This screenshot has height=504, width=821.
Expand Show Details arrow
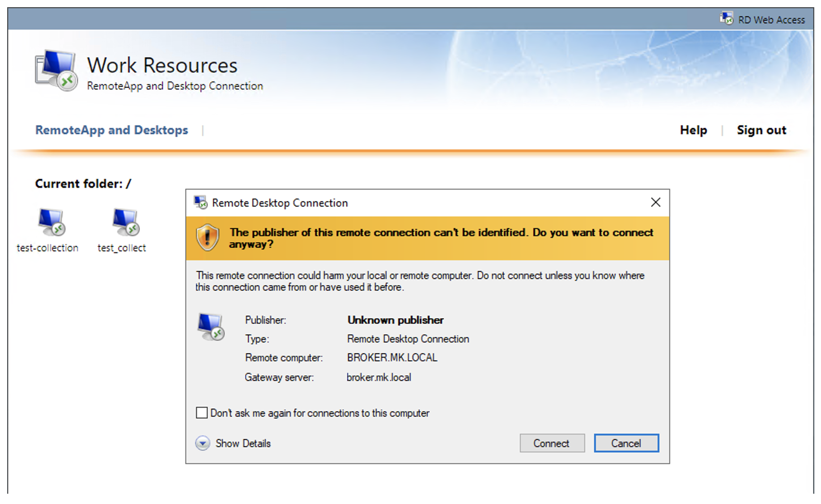tap(203, 443)
